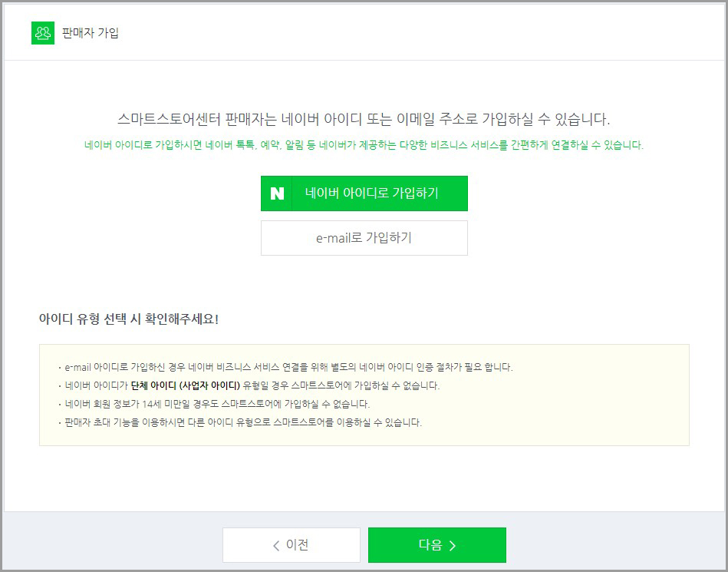Click the notice line about 판매자 초대 기능

[243, 422]
